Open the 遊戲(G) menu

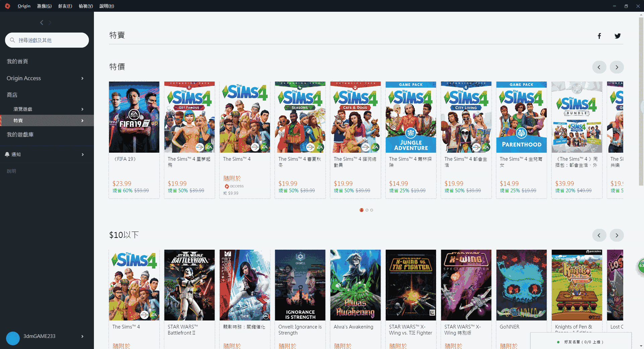(44, 6)
